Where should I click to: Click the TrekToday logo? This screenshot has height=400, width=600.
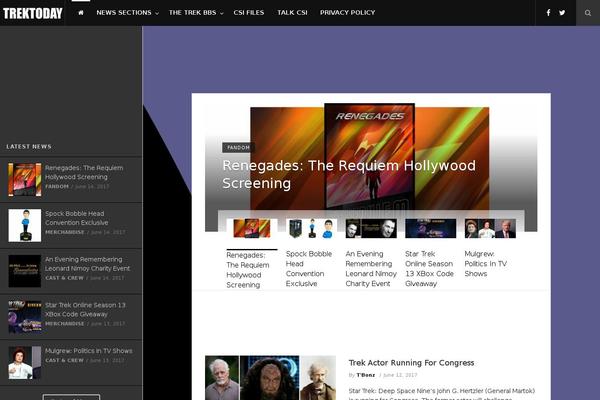(x=33, y=13)
